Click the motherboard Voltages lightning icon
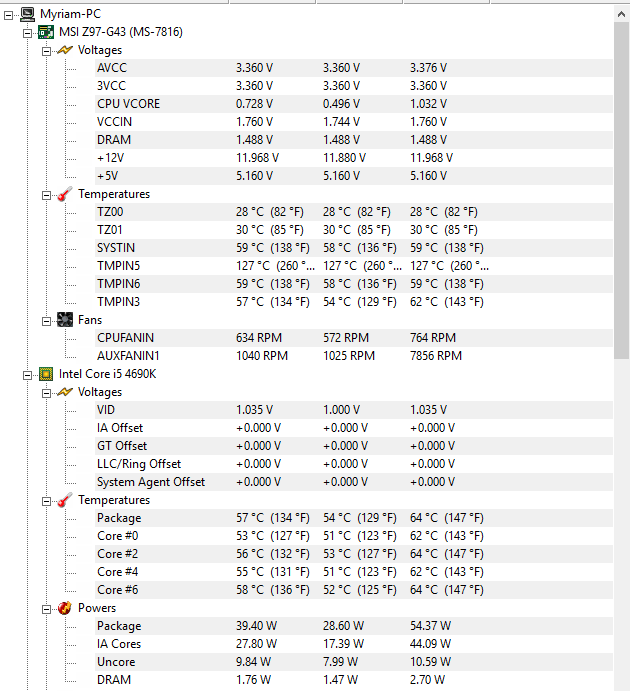The height and width of the screenshot is (691, 630). pos(65,50)
